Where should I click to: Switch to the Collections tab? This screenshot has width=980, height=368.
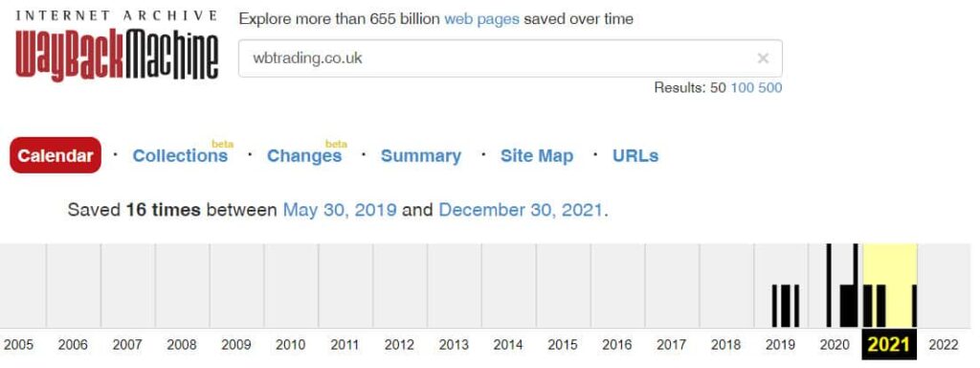pyautogui.click(x=180, y=156)
